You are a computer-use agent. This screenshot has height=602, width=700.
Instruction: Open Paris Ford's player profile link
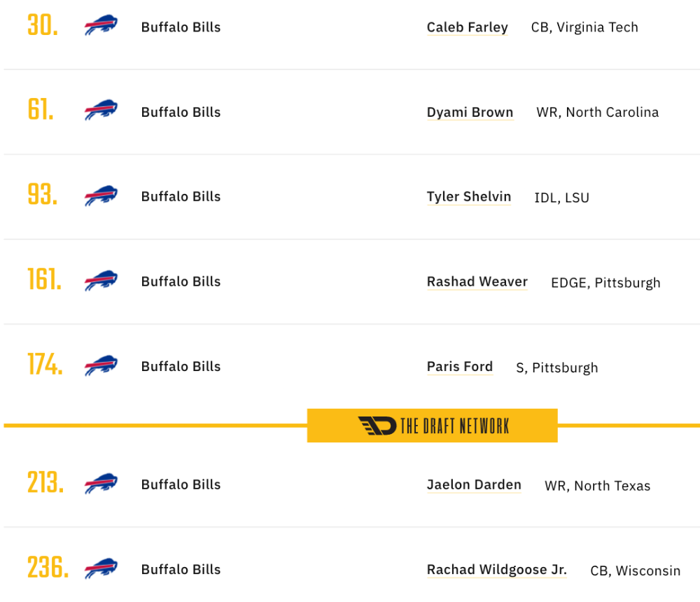click(x=459, y=366)
